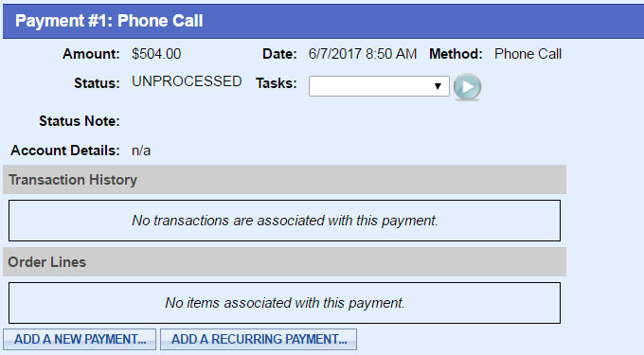Viewport: 644px width, 355px height.
Task: Click the n/a account details value
Action: click(141, 151)
